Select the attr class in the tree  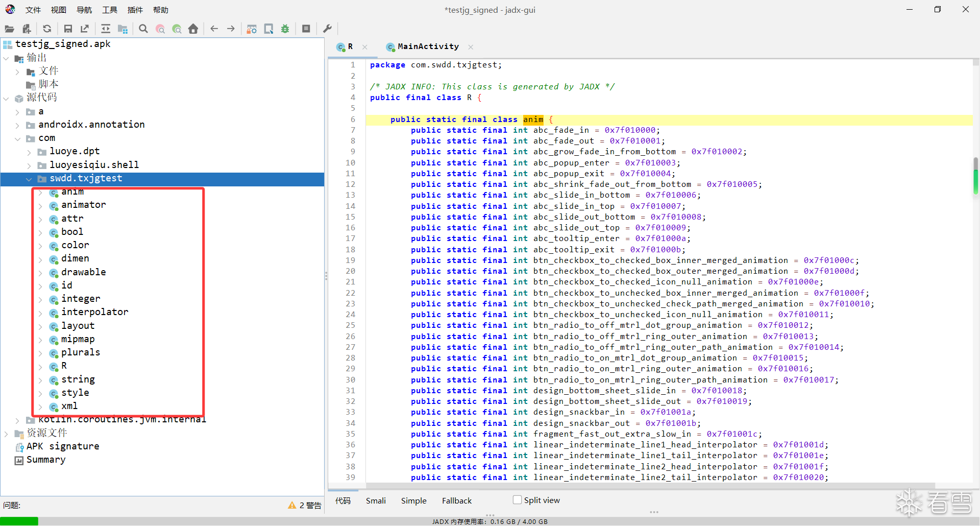click(x=72, y=219)
